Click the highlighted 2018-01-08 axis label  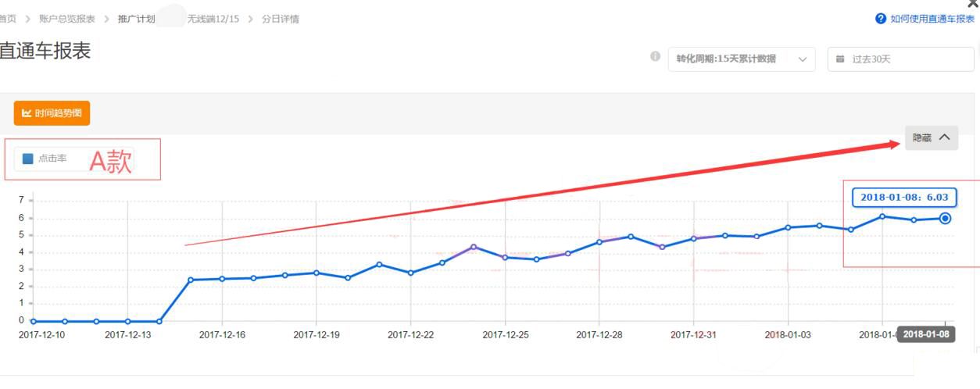click(x=927, y=334)
